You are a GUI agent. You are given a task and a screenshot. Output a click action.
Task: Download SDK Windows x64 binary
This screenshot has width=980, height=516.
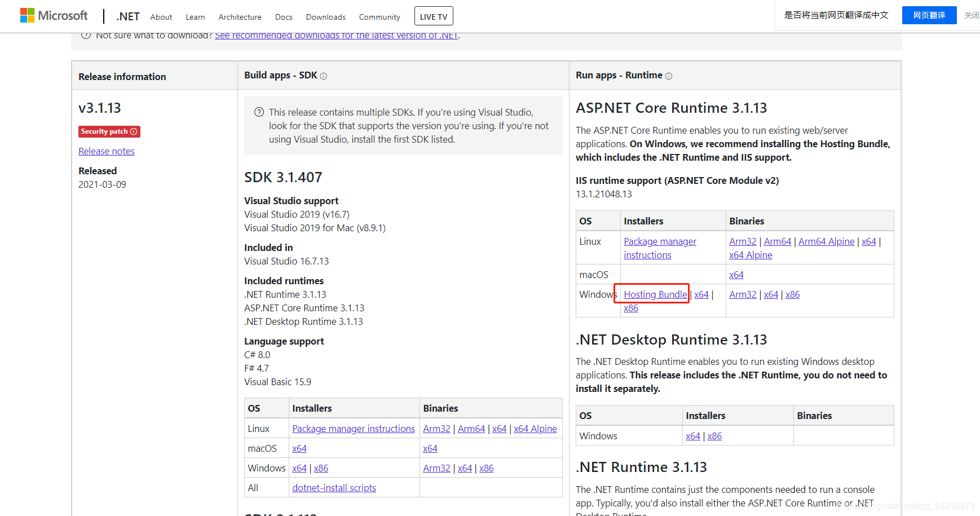465,468
